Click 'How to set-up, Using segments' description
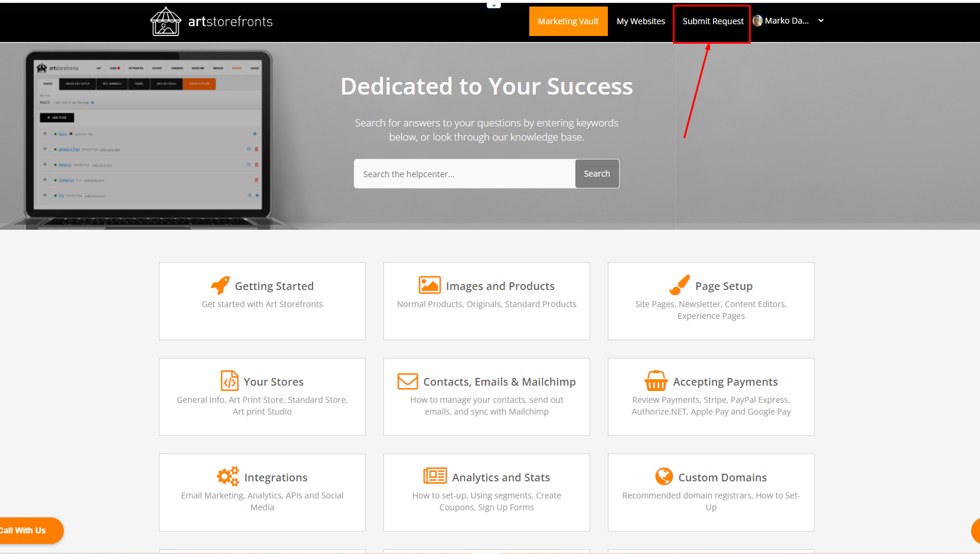 tap(487, 501)
